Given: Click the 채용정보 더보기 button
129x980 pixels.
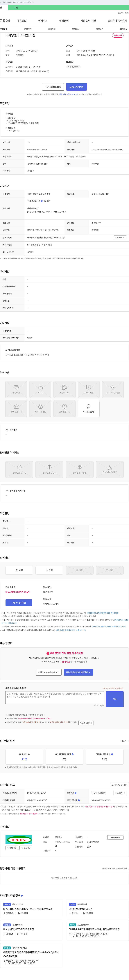Looking at the screenshot, I should click(115, 837).
